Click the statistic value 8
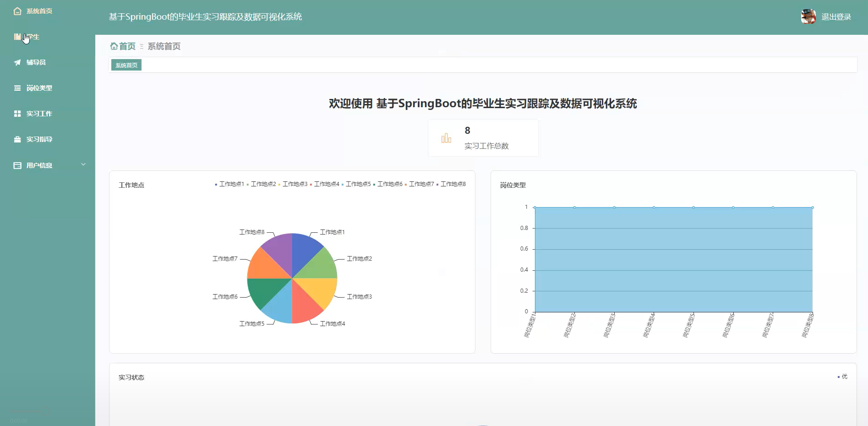The height and width of the screenshot is (426, 868). [467, 131]
